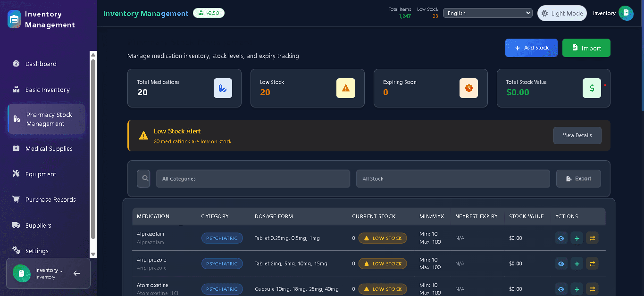Open the English language dropdown
The height and width of the screenshot is (296, 644).
point(487,13)
